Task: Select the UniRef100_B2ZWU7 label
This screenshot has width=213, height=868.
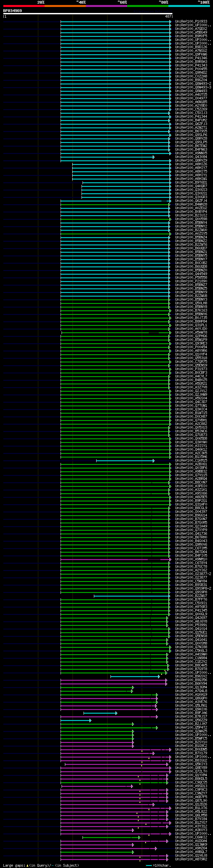Action: coord(191,596)
